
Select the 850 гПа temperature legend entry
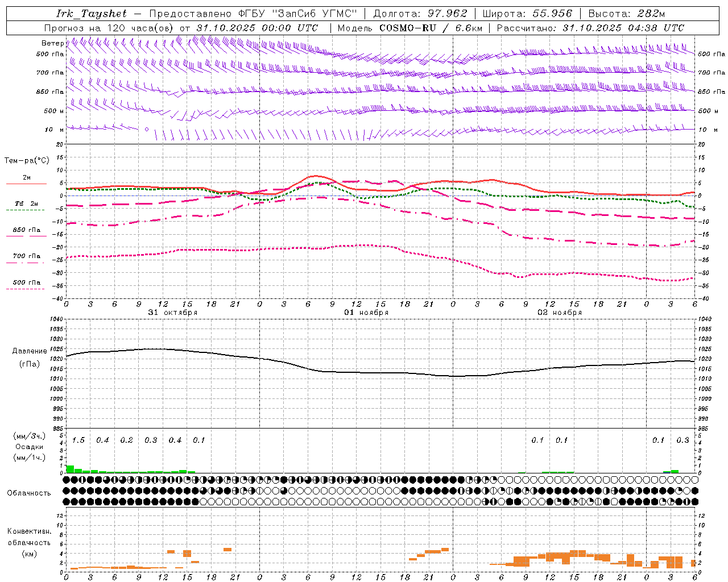coord(27,230)
